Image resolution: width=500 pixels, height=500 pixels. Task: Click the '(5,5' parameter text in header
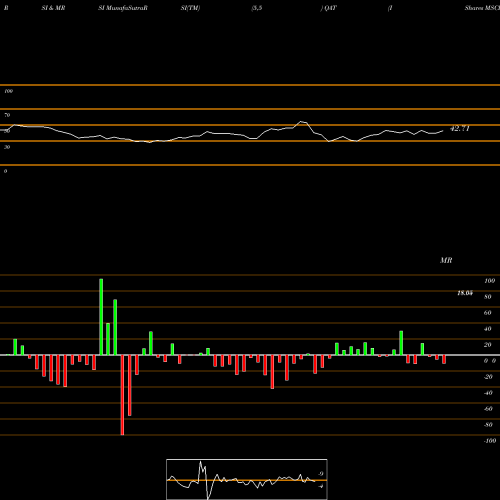coord(257,8)
